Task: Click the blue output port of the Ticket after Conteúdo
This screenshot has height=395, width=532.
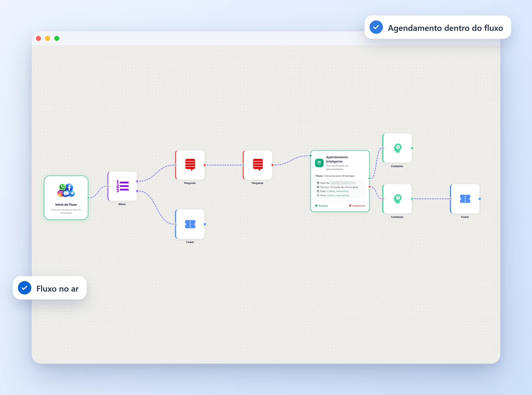Action: pyautogui.click(x=480, y=199)
